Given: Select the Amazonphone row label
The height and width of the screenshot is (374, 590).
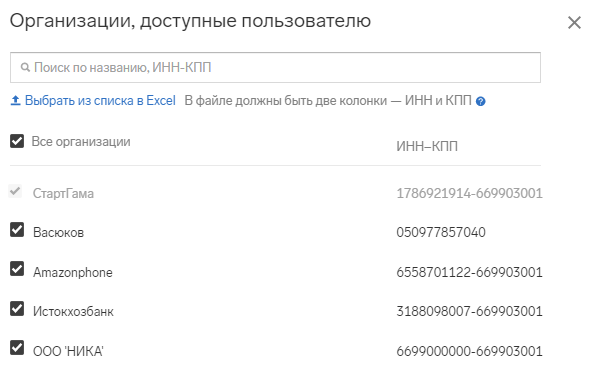Looking at the screenshot, I should pyautogui.click(x=73, y=272).
